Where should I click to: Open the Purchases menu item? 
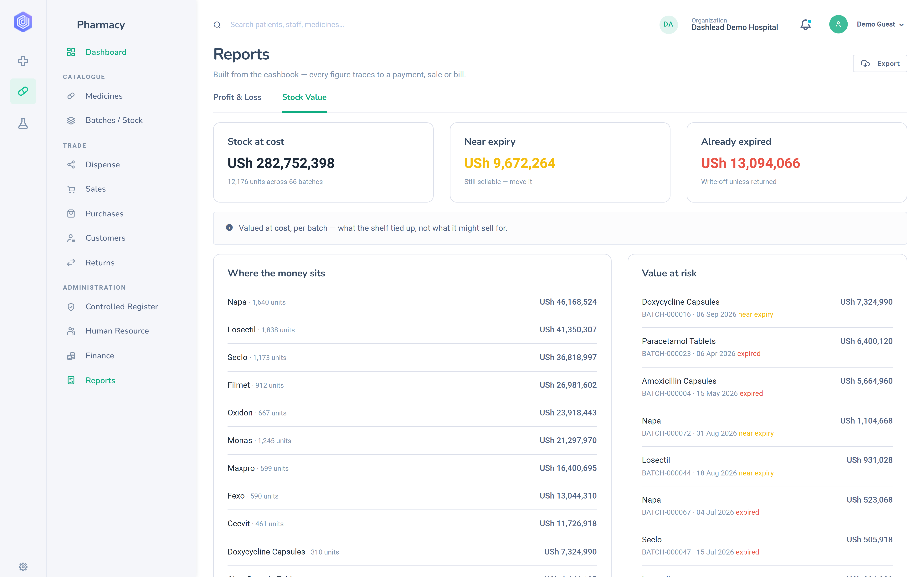[104, 214]
